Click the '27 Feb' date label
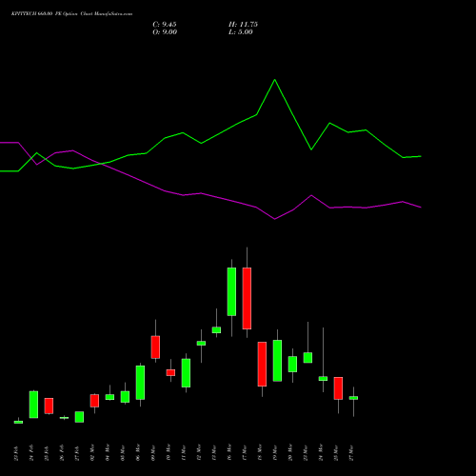The width and height of the screenshot is (476, 476). click(x=77, y=453)
